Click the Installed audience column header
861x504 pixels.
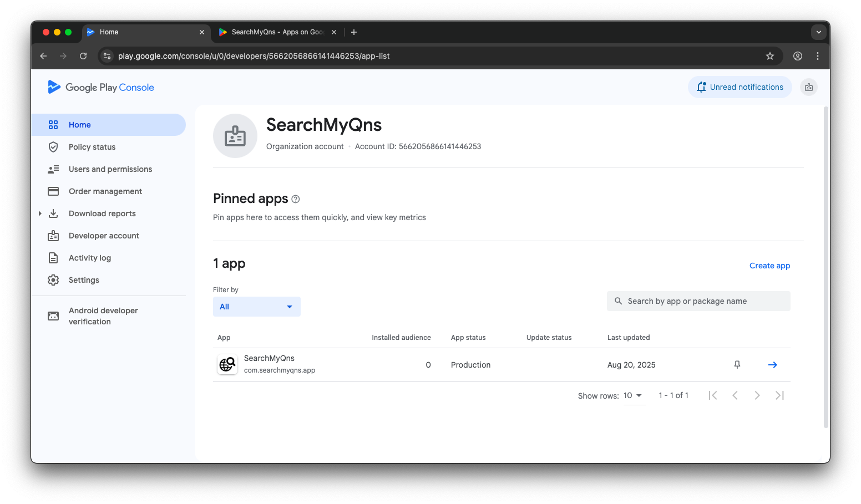[x=401, y=337]
